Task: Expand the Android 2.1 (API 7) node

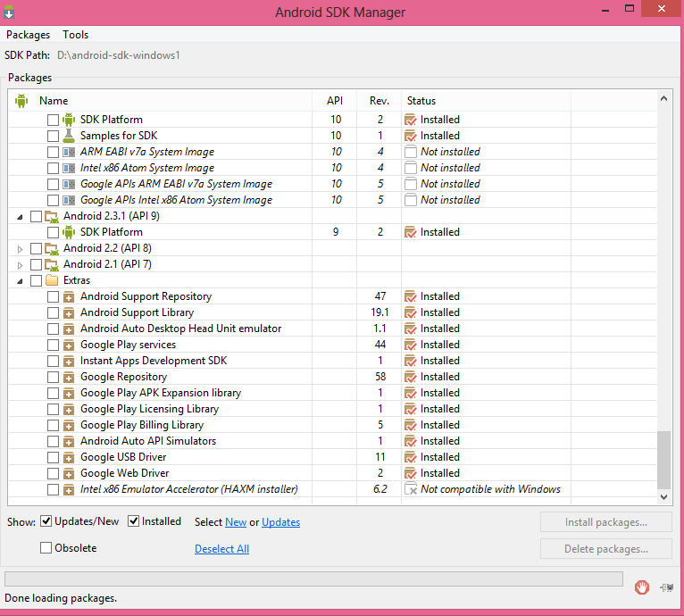Action: point(20,265)
